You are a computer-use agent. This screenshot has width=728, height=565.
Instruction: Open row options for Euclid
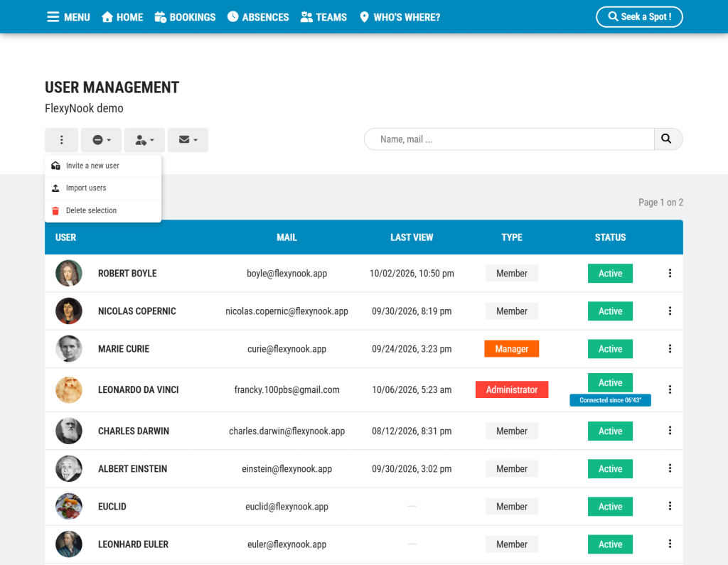(x=670, y=506)
